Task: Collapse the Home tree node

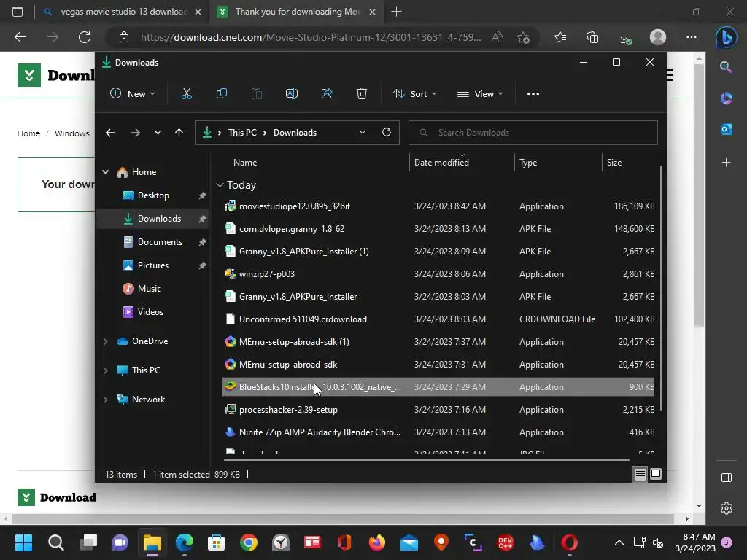Action: tap(105, 172)
